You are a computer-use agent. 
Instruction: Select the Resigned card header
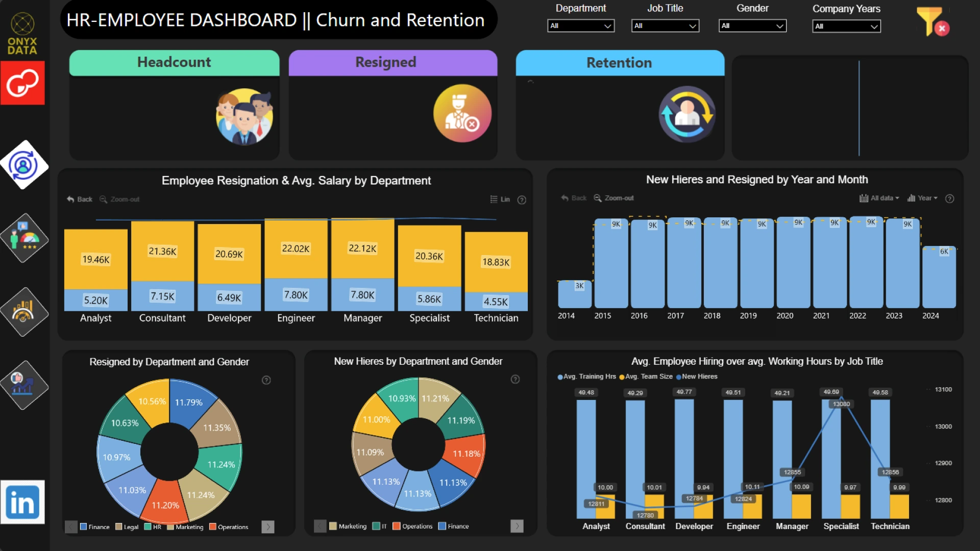(x=393, y=63)
